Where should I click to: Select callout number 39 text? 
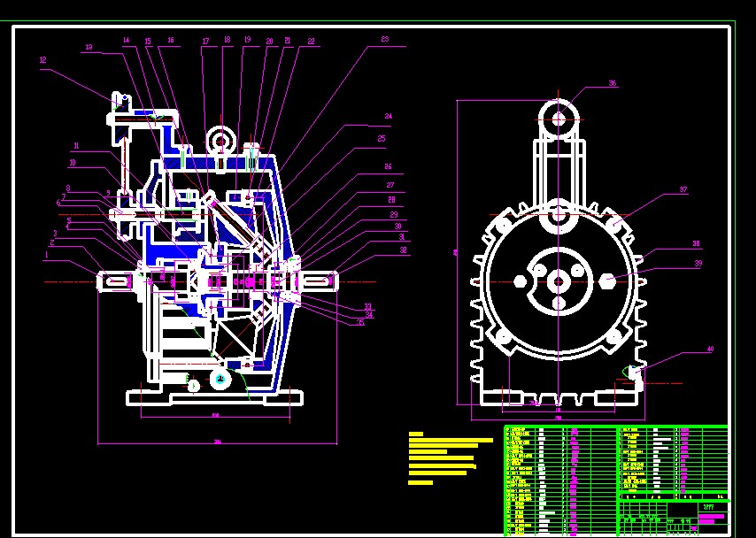click(698, 264)
